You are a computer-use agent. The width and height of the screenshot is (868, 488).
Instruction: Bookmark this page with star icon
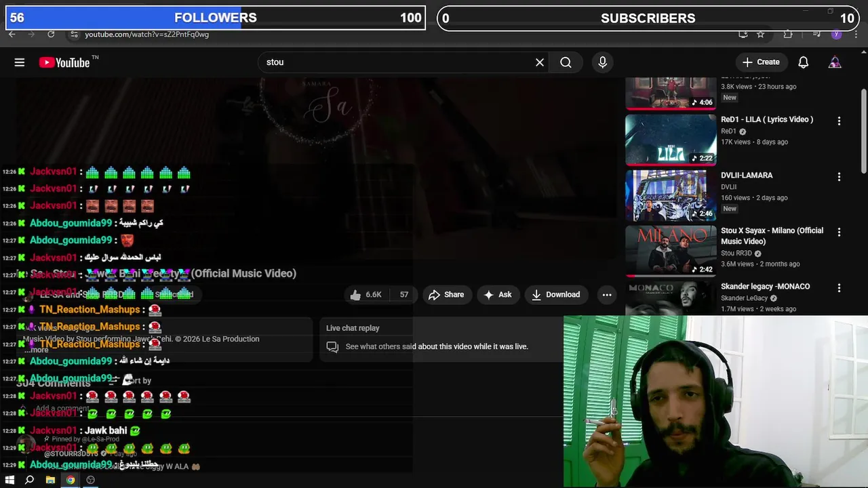pos(761,34)
